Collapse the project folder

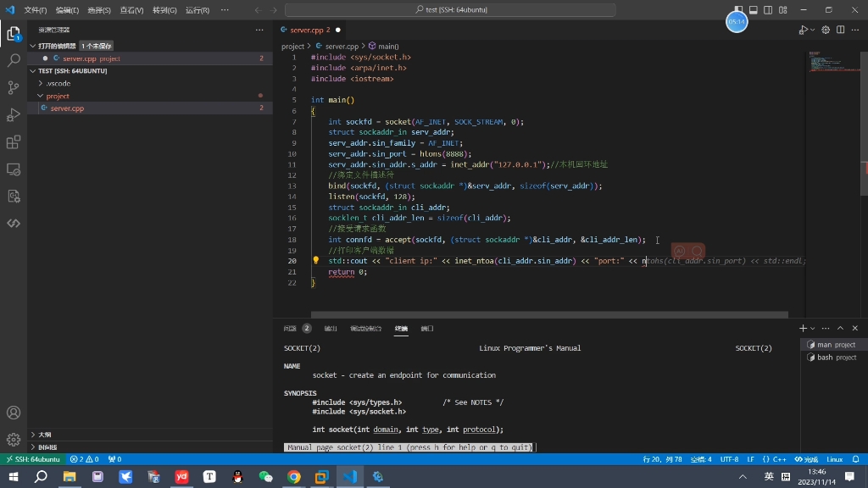pyautogui.click(x=41, y=96)
